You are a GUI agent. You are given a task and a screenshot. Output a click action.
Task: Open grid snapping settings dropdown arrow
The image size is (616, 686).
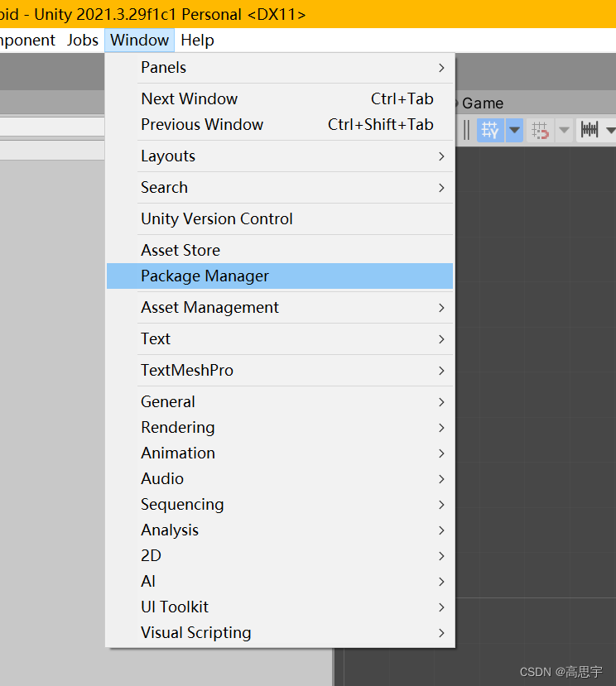pos(565,130)
